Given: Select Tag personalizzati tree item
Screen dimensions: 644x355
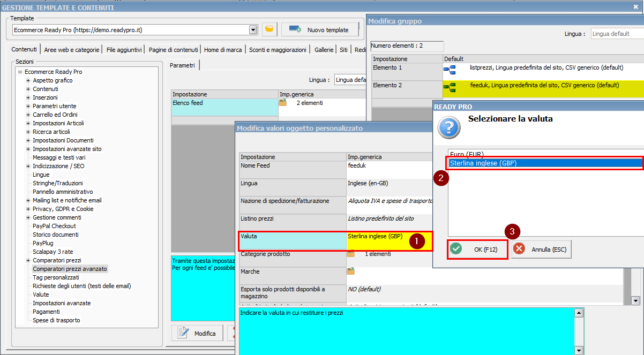Looking at the screenshot, I should [56, 277].
